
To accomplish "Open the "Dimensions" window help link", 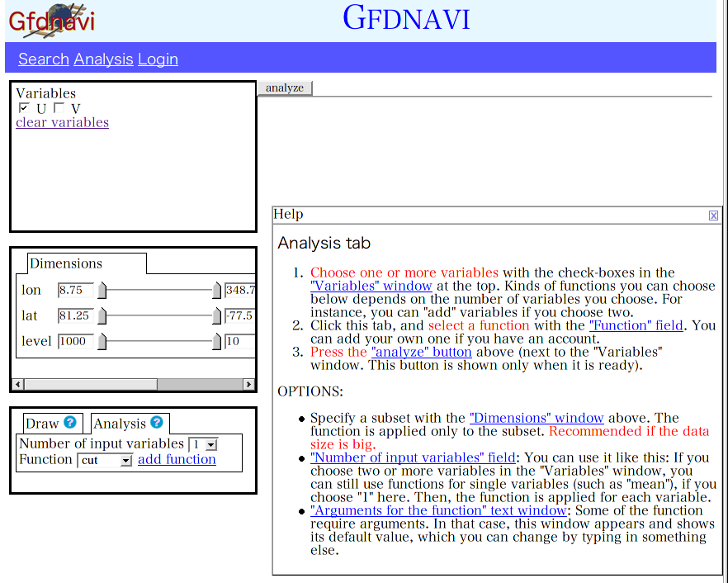I will (x=537, y=418).
